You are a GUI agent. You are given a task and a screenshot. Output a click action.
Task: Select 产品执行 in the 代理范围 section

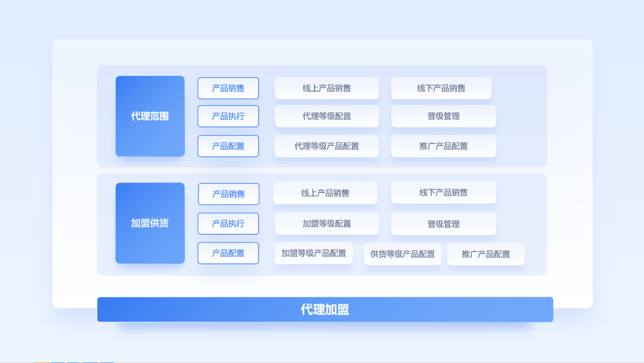tap(228, 116)
